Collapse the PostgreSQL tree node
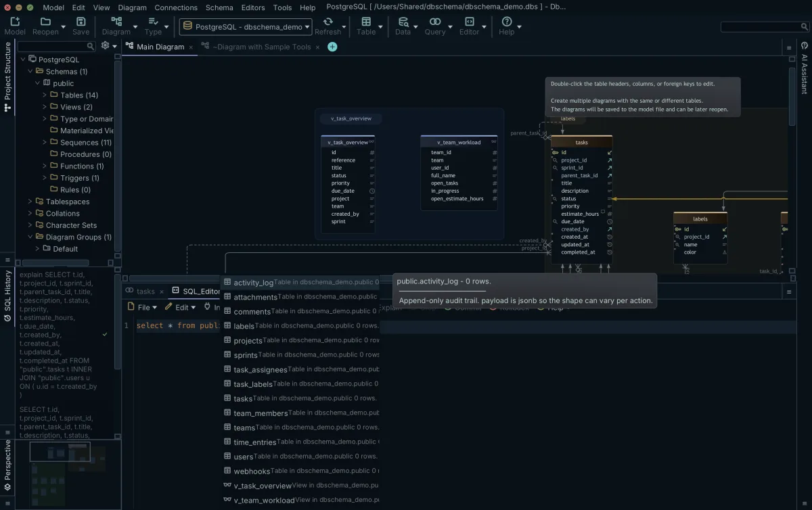The image size is (812, 510). (23, 60)
